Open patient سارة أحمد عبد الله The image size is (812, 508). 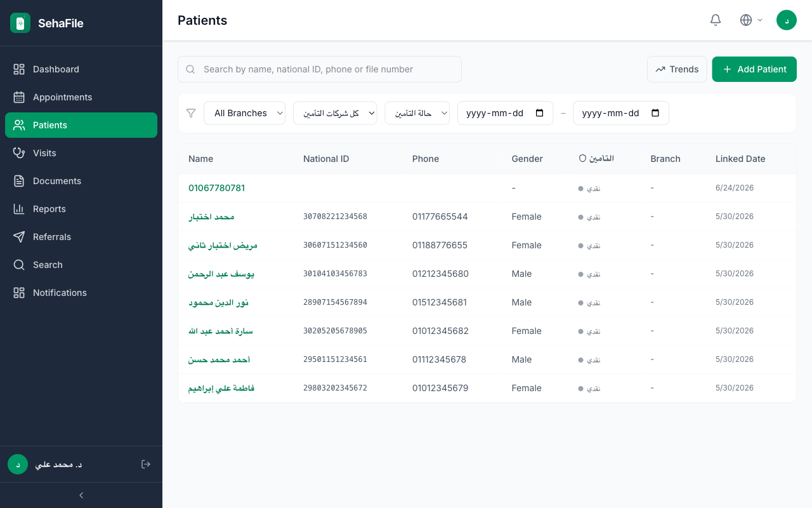(221, 331)
